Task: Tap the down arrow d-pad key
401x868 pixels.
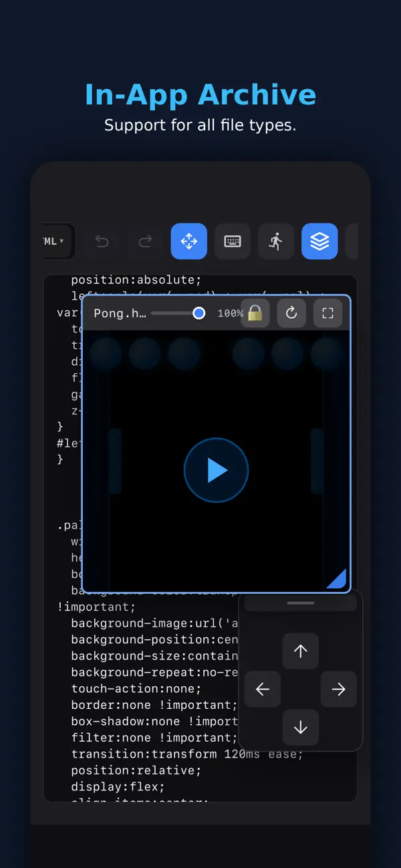Action: click(301, 728)
